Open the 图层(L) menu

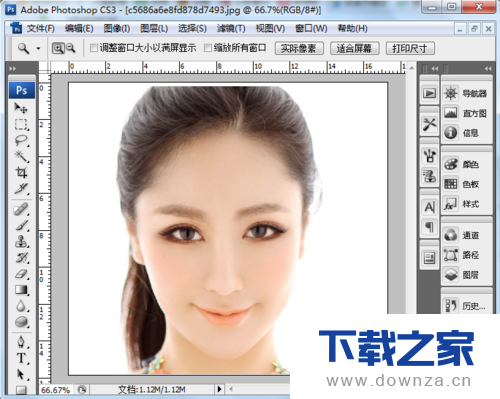pyautogui.click(x=154, y=29)
